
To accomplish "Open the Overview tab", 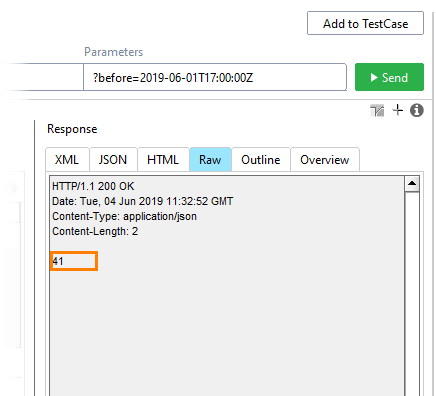I will click(x=325, y=160).
